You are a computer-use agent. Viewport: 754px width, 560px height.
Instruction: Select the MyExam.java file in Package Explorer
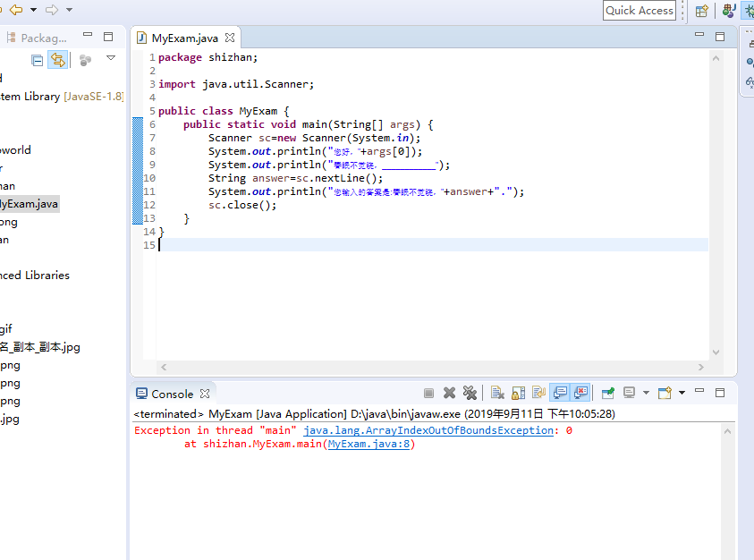tap(29, 204)
